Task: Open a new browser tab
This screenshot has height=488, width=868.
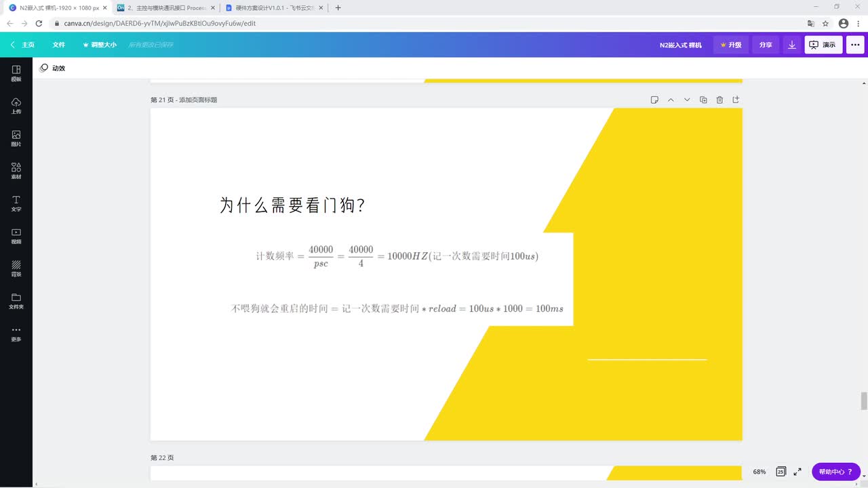Action: tap(338, 8)
